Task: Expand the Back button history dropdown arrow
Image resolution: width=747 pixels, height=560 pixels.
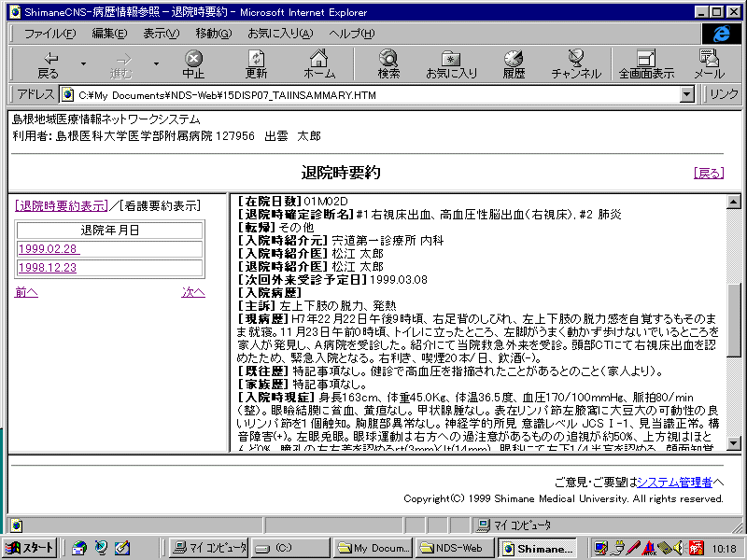Action: (84, 64)
